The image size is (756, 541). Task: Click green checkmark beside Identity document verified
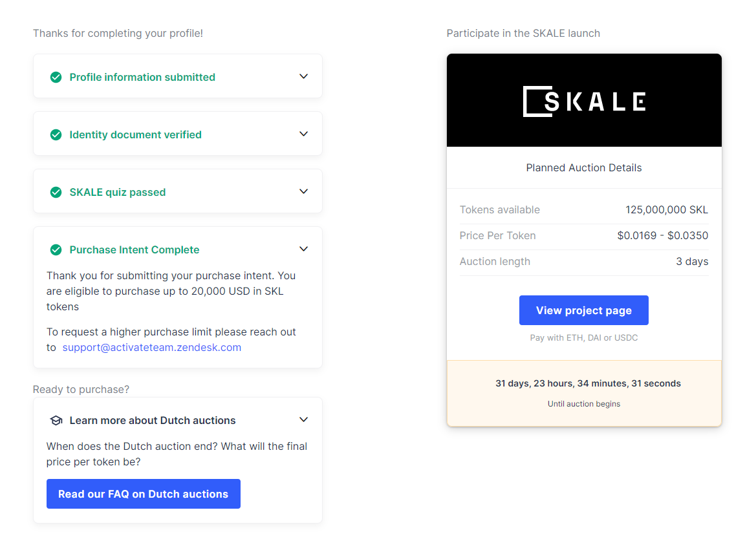[x=56, y=135]
